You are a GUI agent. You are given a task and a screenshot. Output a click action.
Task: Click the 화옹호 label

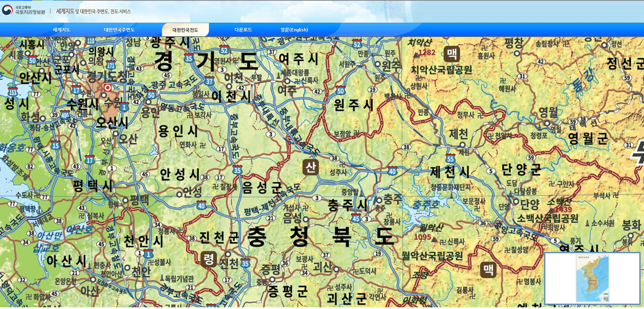pos(12,148)
